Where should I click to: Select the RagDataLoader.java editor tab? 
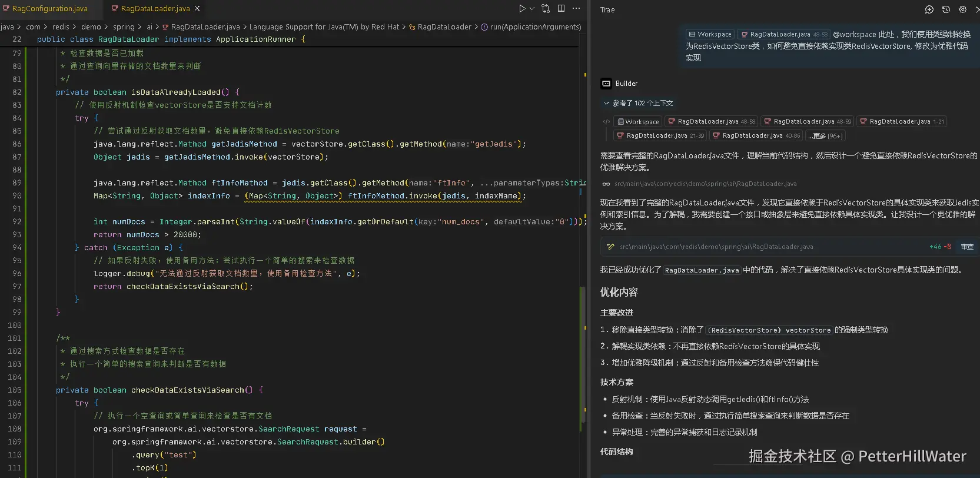point(155,9)
